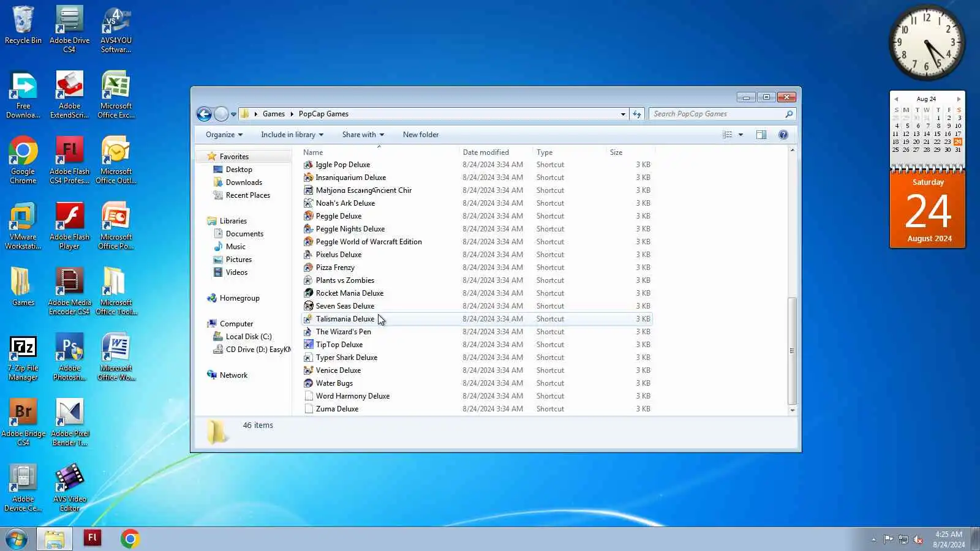Select Adobe Flash Player desktop icon

[x=69, y=226]
